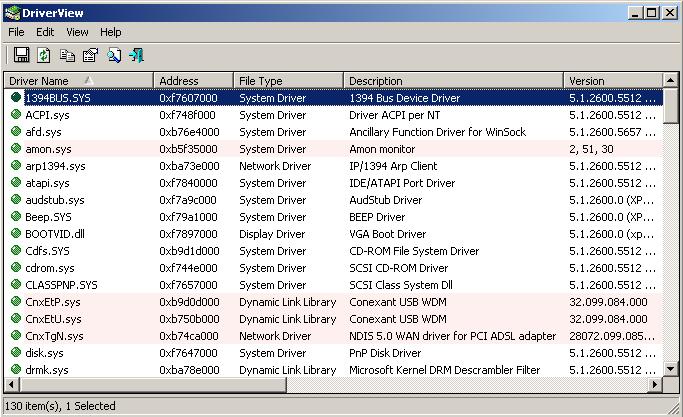Open the Properties toolbar icon
The width and height of the screenshot is (683, 417).
pos(90,55)
